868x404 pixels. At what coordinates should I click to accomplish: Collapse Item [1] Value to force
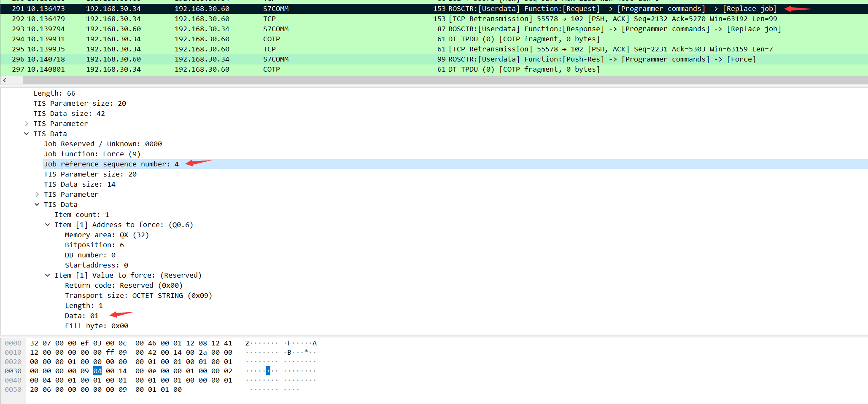pos(48,276)
